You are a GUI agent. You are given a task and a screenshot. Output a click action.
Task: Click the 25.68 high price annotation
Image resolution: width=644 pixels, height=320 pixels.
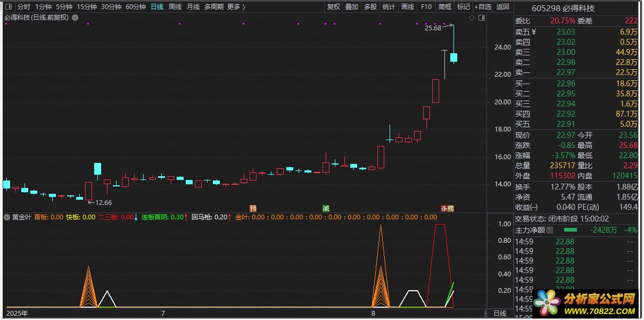point(433,29)
